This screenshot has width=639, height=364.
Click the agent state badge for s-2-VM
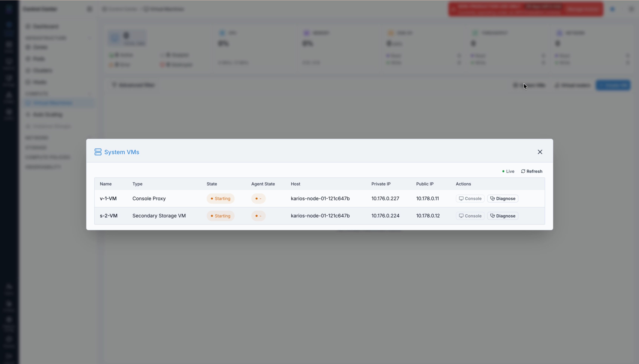[x=258, y=216]
